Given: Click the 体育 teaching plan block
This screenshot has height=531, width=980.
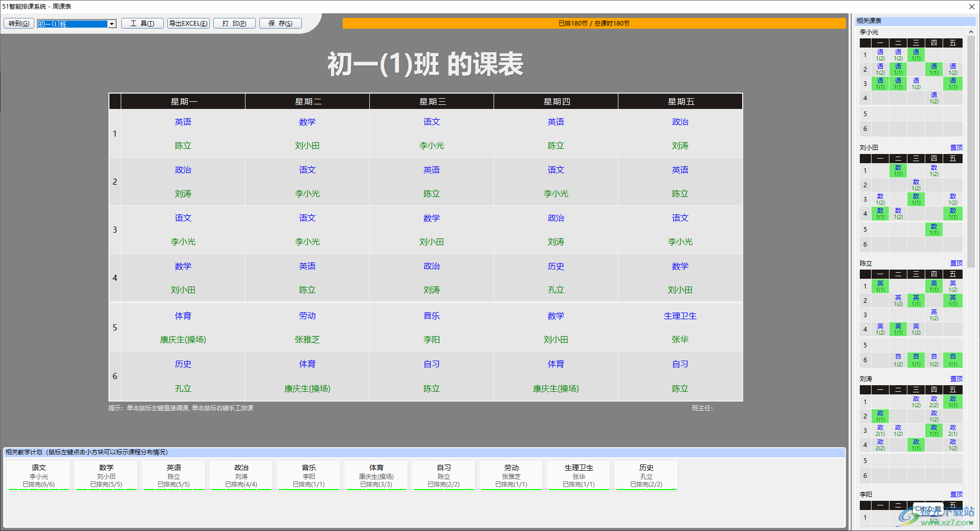Looking at the screenshot, I should point(376,476).
